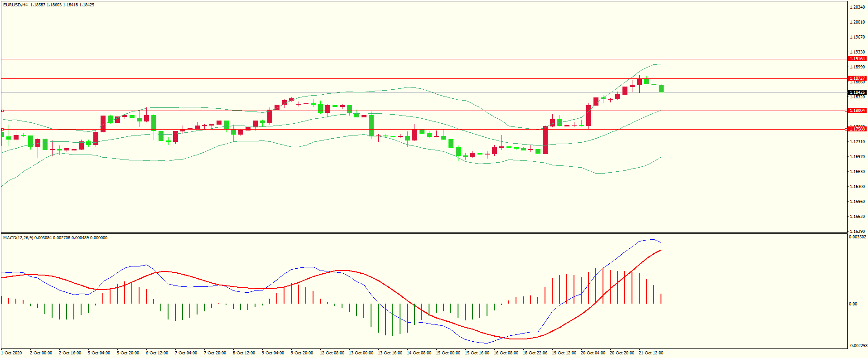Click the 5 Oct 04:00 time label

pyautogui.click(x=99, y=353)
